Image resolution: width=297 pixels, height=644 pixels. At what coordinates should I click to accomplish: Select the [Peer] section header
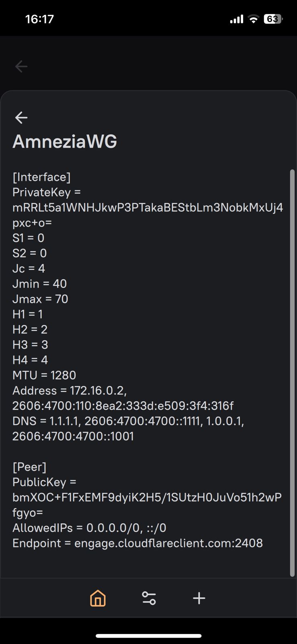tap(29, 467)
